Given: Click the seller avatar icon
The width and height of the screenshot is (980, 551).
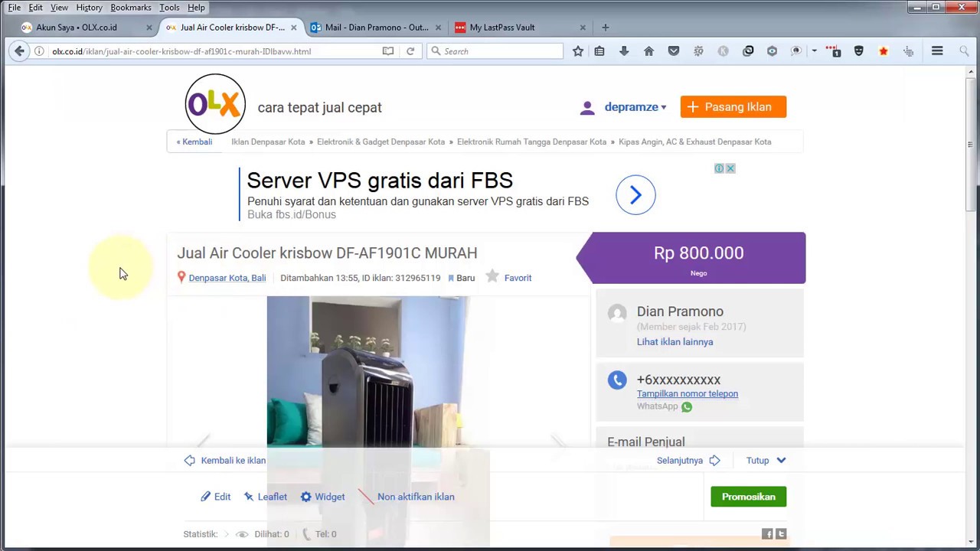Looking at the screenshot, I should [x=617, y=313].
